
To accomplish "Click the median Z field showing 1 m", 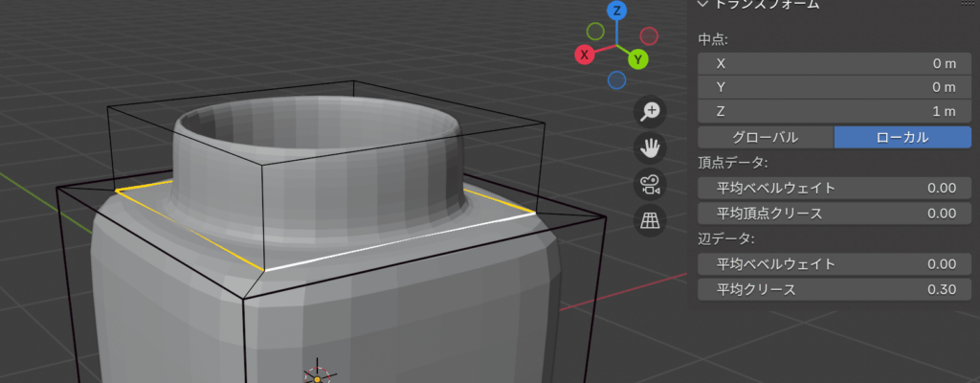I will pyautogui.click(x=834, y=111).
